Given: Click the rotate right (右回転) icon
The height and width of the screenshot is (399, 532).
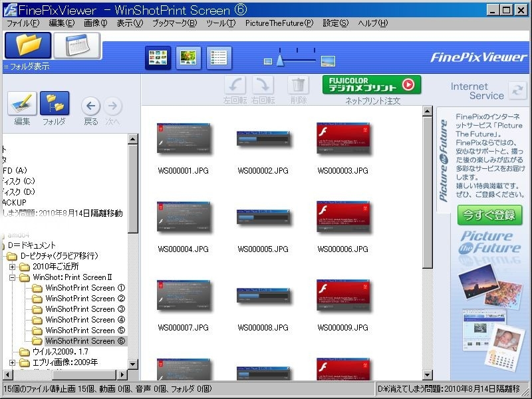Looking at the screenshot, I should (263, 85).
